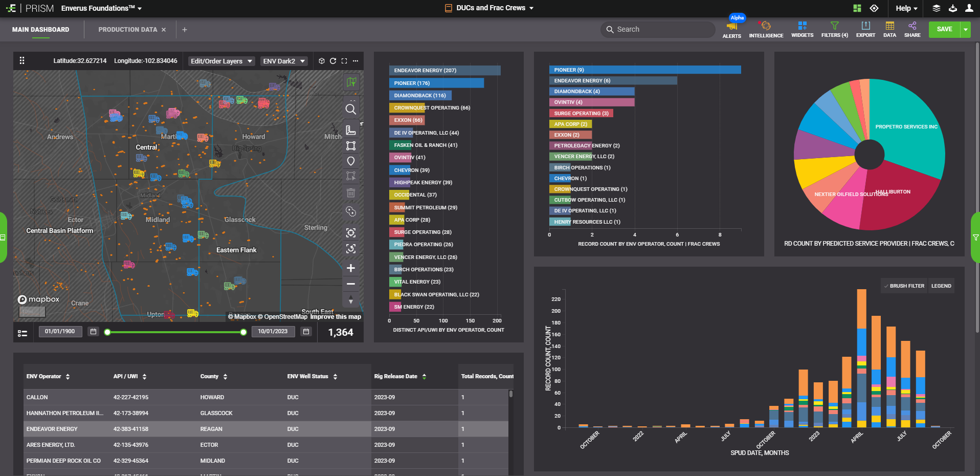The height and width of the screenshot is (476, 980).
Task: Toggle the Brush Filter option on chart
Action: tap(904, 286)
